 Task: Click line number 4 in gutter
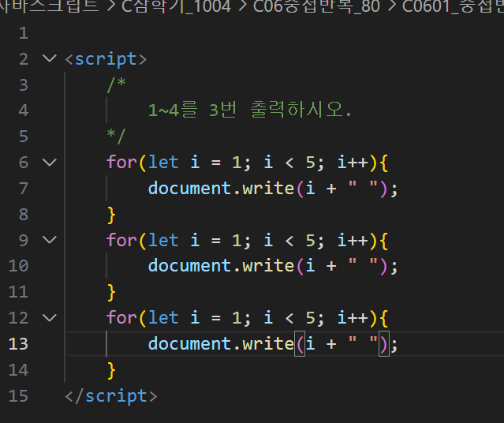coord(24,110)
